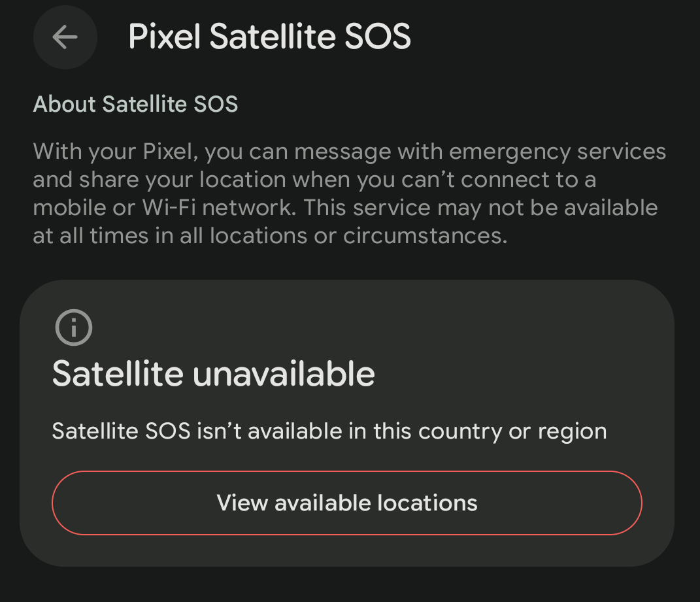
Task: Select the About Satellite SOS heading
Action: click(x=135, y=104)
